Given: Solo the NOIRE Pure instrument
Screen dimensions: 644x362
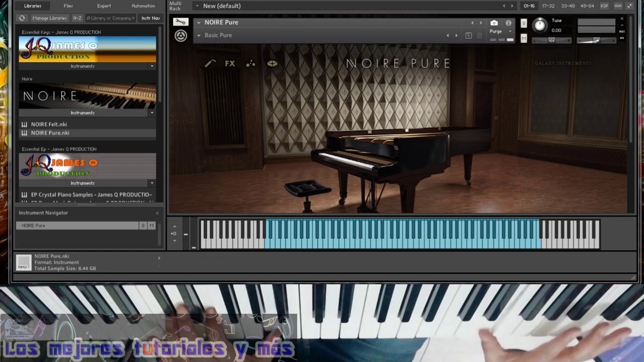Looking at the screenshot, I should pos(523,24).
